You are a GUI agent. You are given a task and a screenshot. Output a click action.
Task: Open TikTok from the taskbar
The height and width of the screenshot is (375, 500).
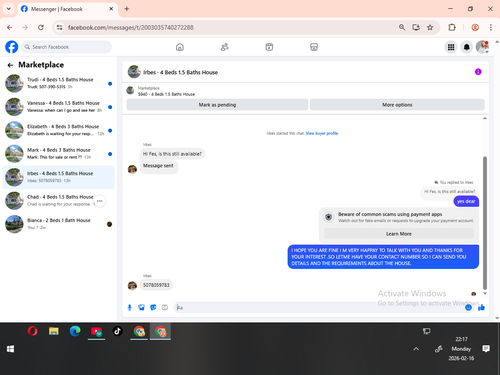pyautogui.click(x=117, y=331)
